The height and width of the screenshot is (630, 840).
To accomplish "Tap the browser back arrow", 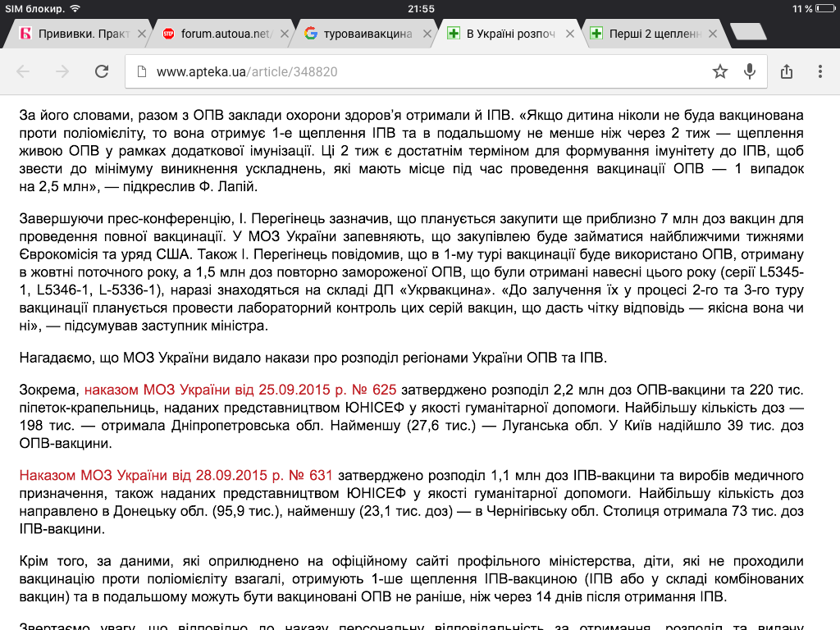I will tap(23, 71).
